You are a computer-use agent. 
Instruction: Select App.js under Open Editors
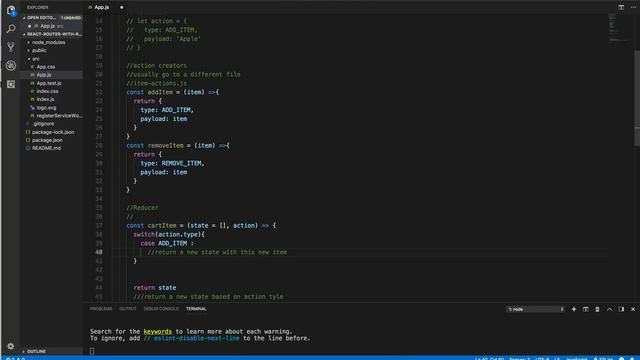(52, 26)
